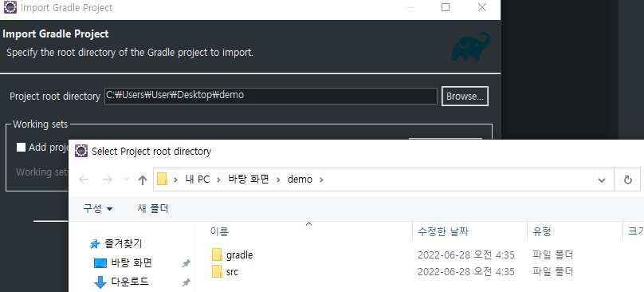Select demo in breadcrumb path
644x292 pixels.
(300, 180)
